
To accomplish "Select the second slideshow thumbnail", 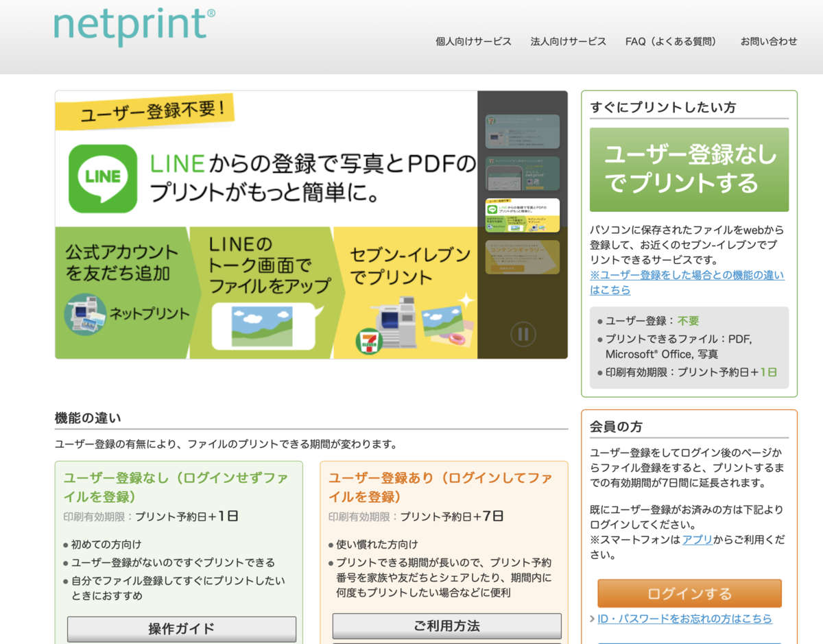I will pyautogui.click(x=523, y=174).
